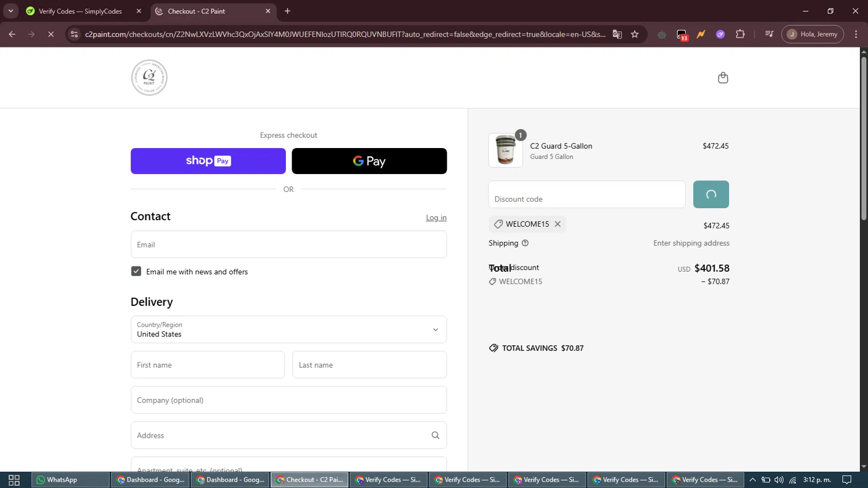Image resolution: width=868 pixels, height=488 pixels.
Task: Open the browser extensions puzzle icon
Action: [740, 34]
